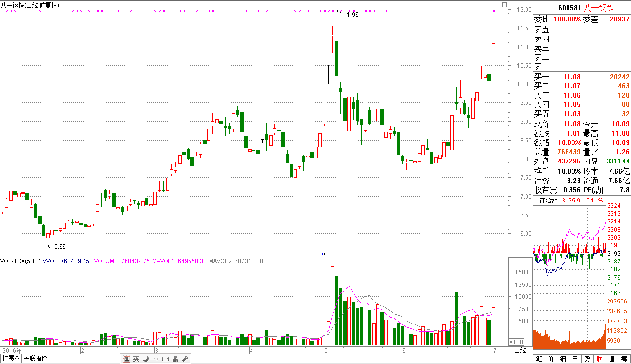This screenshot has height=364, width=631.
Task: Open the 日 tab in side panel
Action: click(575, 359)
